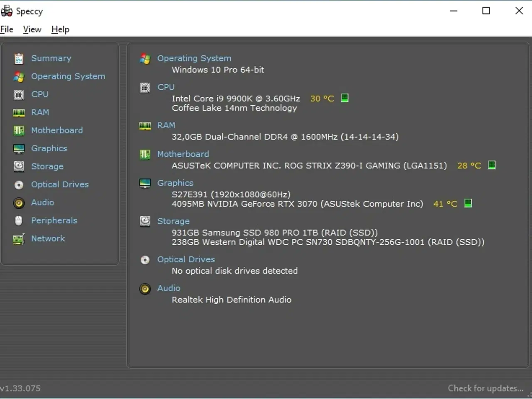Click the Storage heading link in summary

coord(173,221)
